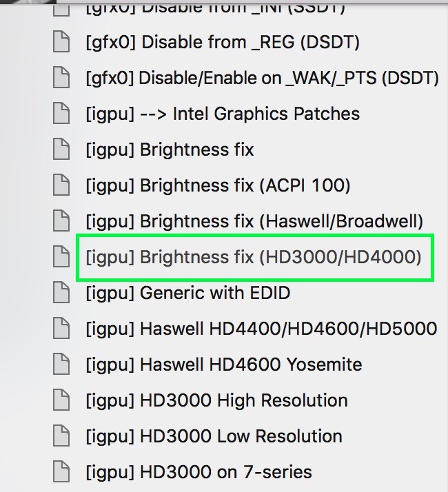Click file icon beside Intel Graphics Patches entry

(62, 114)
